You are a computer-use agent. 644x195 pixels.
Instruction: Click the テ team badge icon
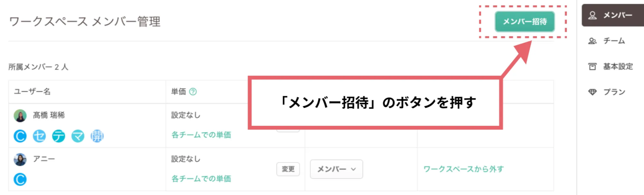59,136
